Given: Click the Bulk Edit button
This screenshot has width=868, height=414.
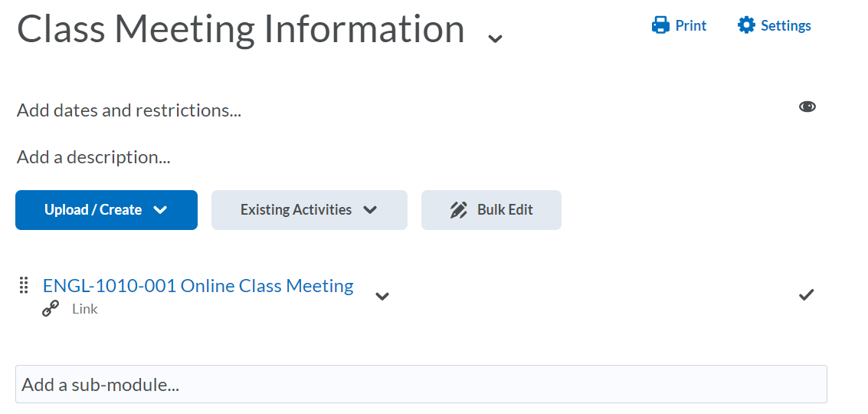Looking at the screenshot, I should coord(504,210).
